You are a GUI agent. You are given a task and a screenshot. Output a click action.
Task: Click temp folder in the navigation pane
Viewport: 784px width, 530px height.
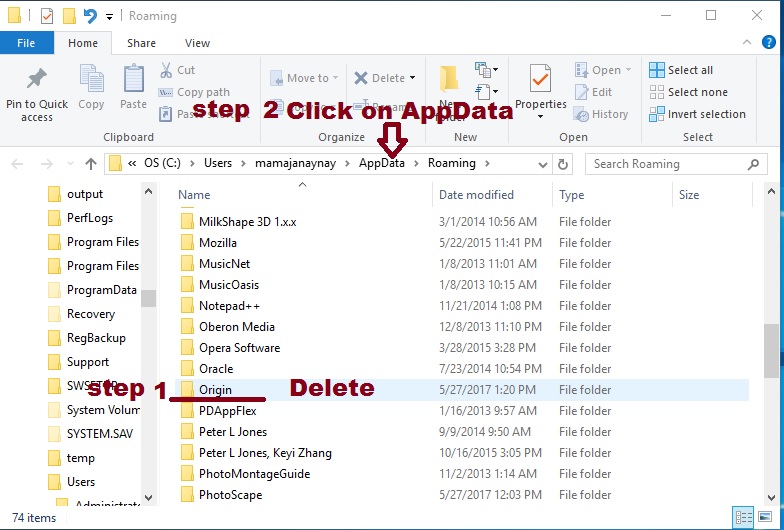pyautogui.click(x=80, y=458)
